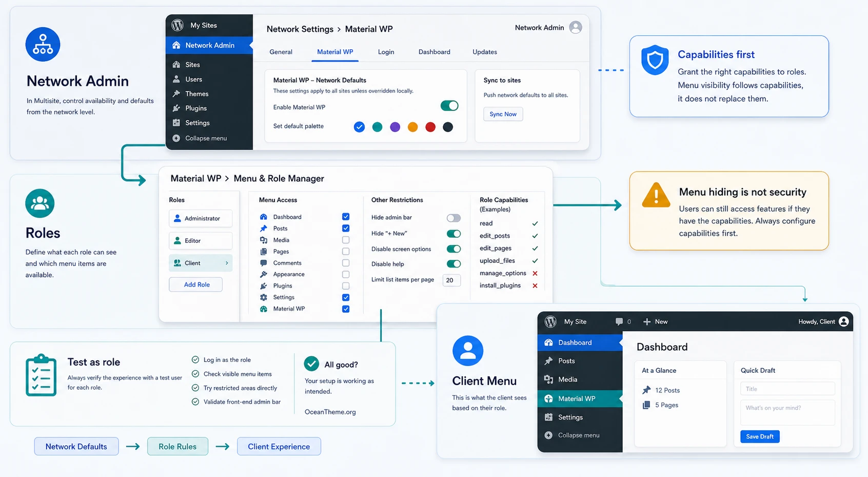Click the plus New icon in client toolbar
This screenshot has height=477, width=868.
(647, 321)
